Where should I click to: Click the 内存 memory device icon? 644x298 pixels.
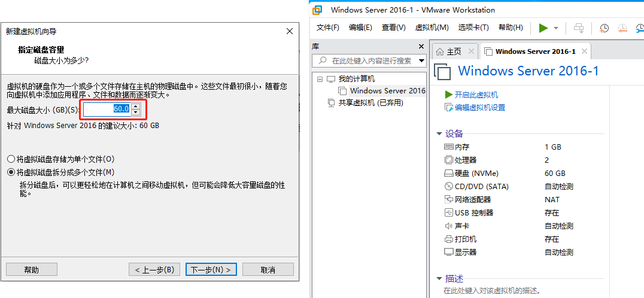[x=448, y=147]
